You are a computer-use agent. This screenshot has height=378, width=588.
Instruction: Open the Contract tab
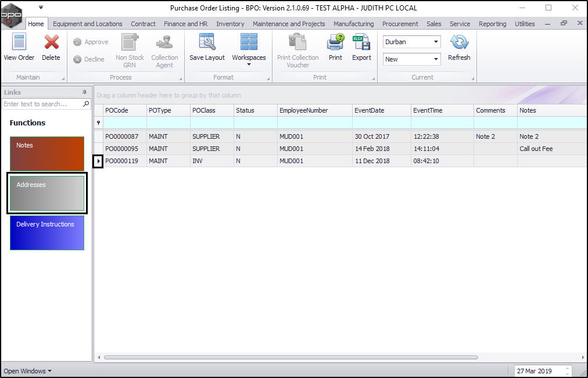143,24
